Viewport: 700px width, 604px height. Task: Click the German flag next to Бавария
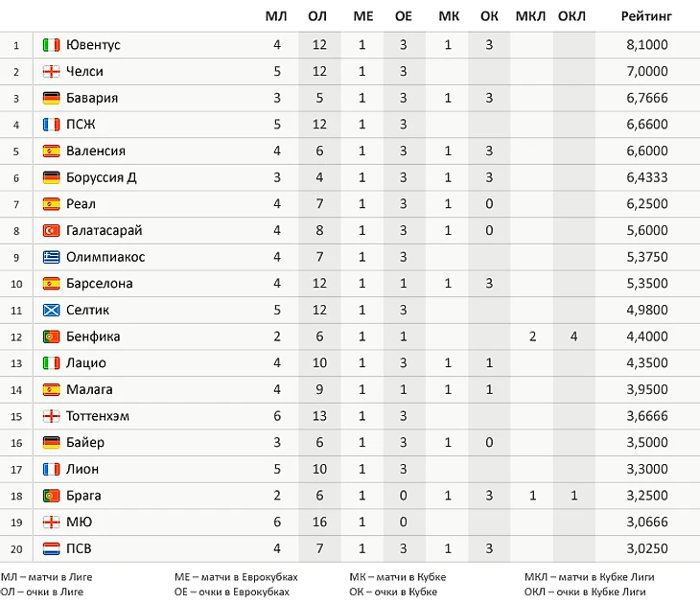pyautogui.click(x=52, y=98)
